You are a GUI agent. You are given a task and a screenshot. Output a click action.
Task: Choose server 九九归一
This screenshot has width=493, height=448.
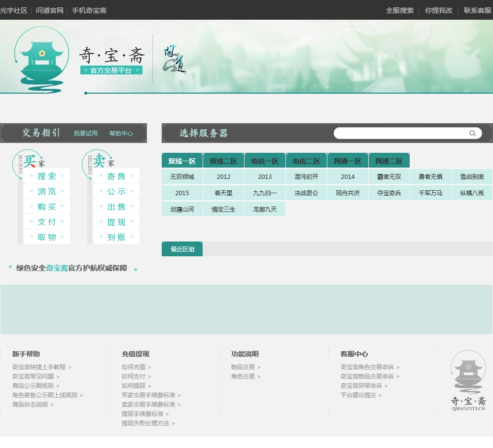coord(265,193)
